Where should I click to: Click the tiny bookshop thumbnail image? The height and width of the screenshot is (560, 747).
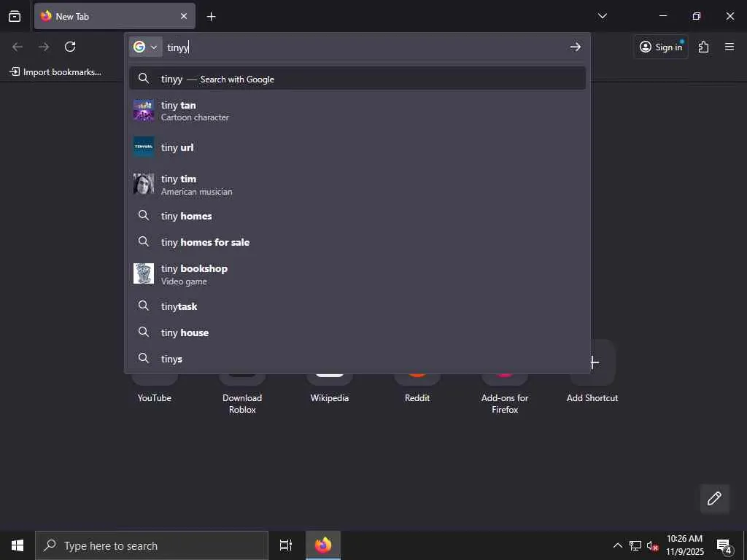pos(144,274)
